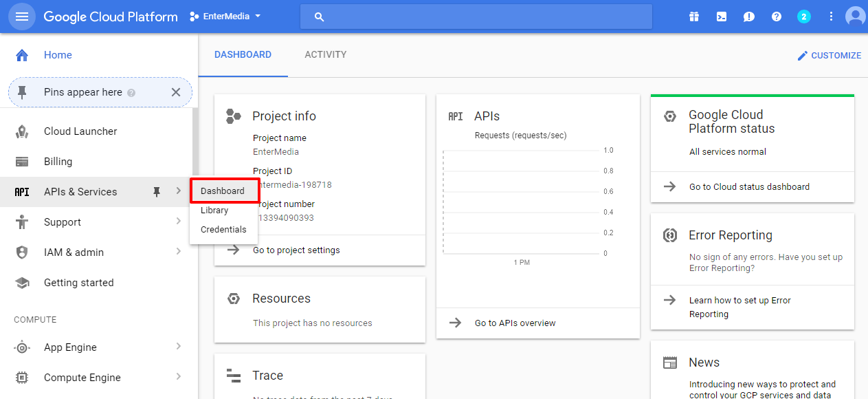Open the three-dot settings menu

832,17
